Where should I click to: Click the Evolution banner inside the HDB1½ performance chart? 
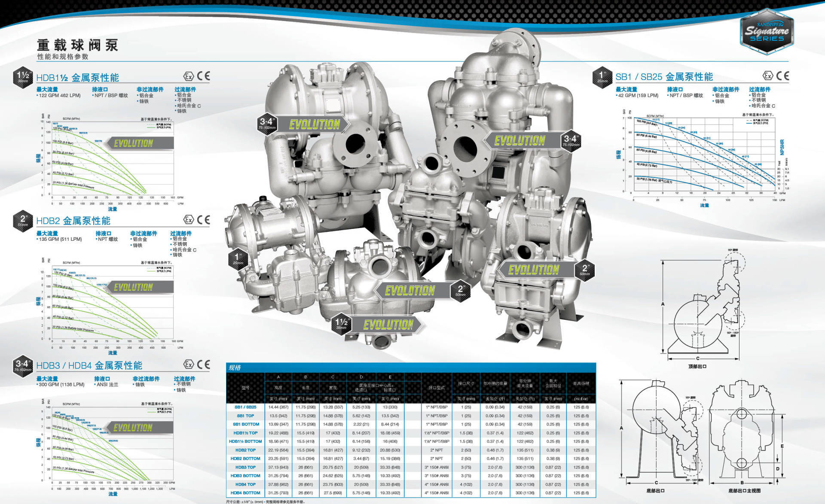click(x=138, y=143)
